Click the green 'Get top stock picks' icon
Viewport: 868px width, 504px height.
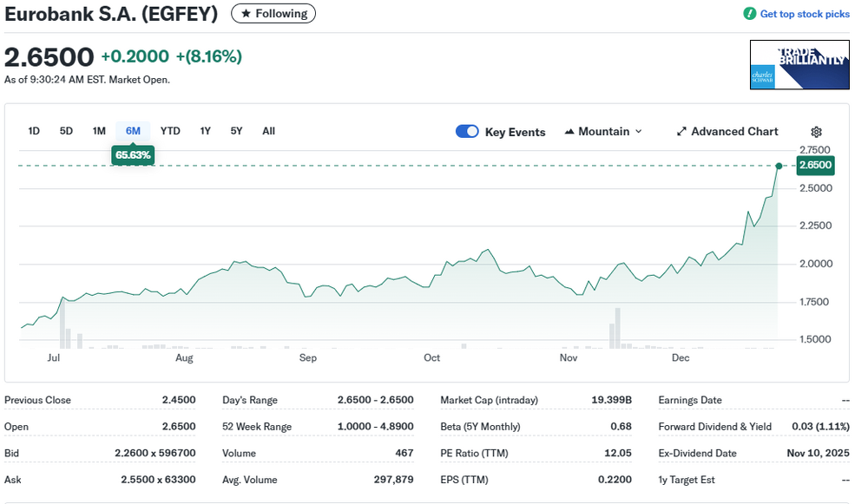click(x=750, y=14)
